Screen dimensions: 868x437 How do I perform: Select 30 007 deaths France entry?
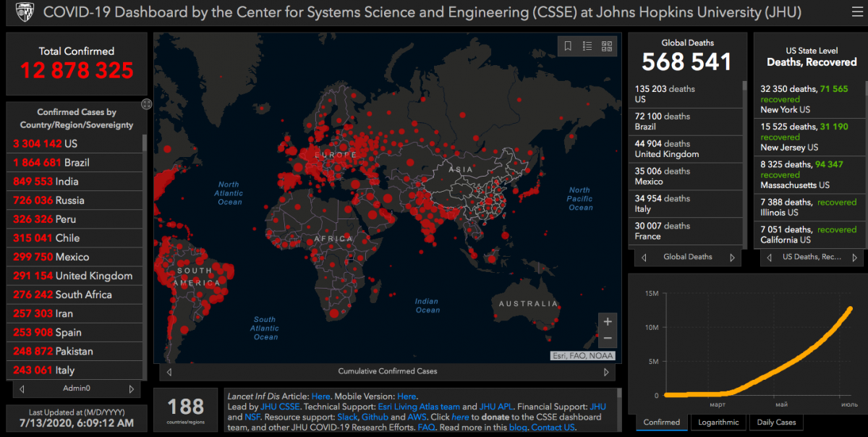686,232
